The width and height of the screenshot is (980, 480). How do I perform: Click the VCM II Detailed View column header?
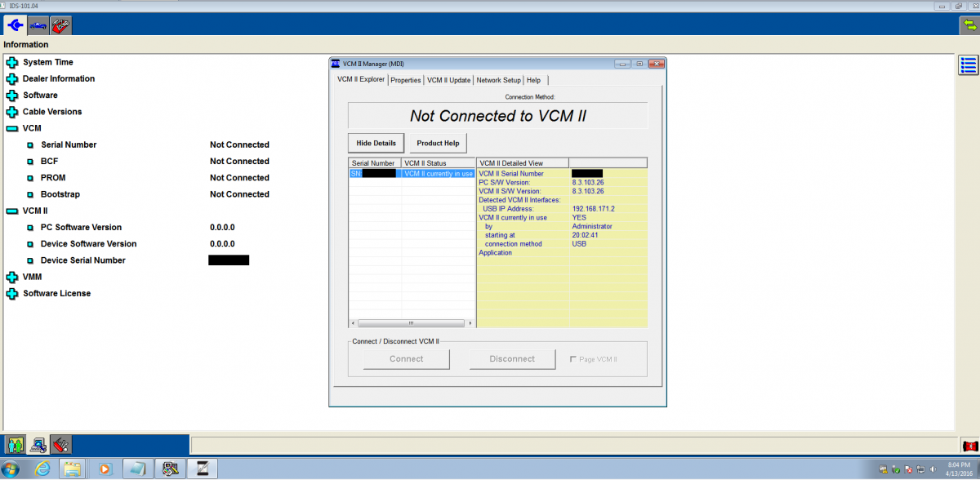[x=523, y=163]
